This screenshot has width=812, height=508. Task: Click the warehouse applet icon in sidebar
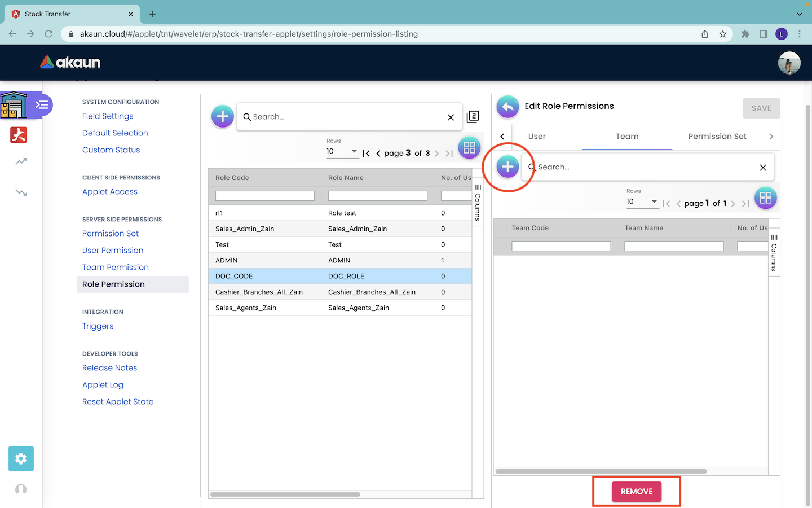14,105
